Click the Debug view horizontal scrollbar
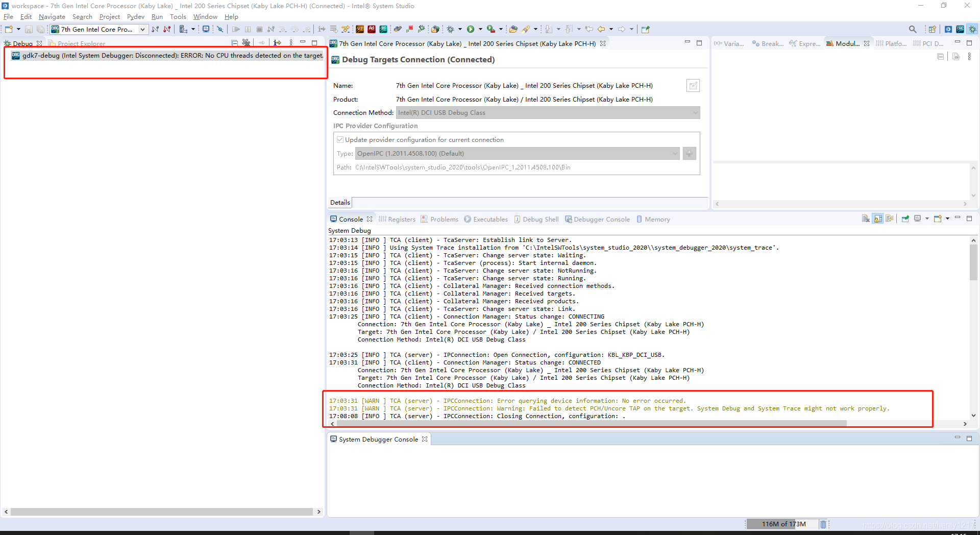Screen dimensions: 980x535 pyautogui.click(x=162, y=512)
